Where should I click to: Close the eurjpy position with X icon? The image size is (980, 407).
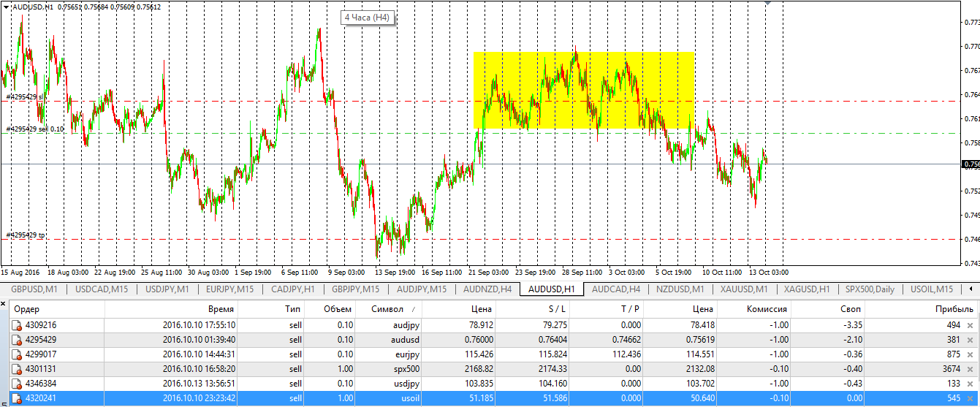970,354
